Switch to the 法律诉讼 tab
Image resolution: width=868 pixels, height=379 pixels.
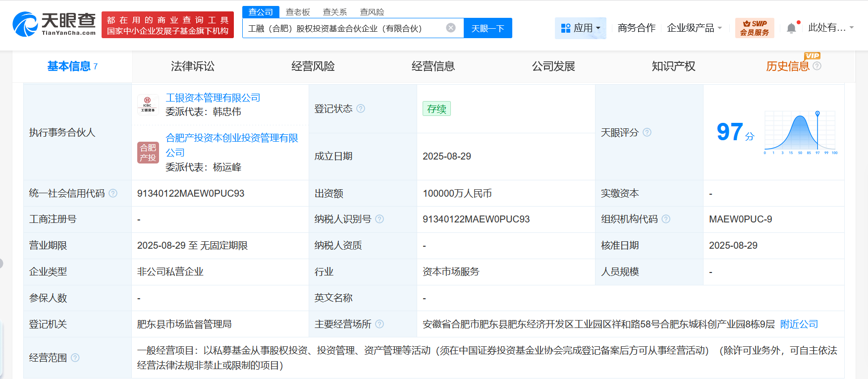click(x=193, y=66)
